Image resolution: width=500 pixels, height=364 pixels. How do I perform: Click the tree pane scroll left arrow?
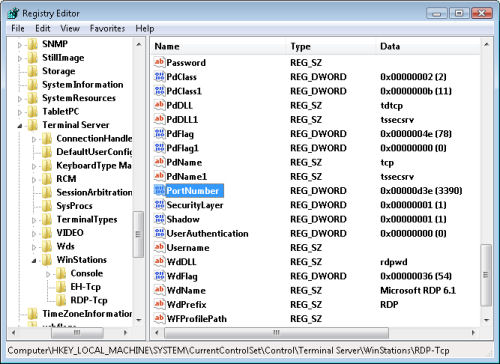click(13, 332)
